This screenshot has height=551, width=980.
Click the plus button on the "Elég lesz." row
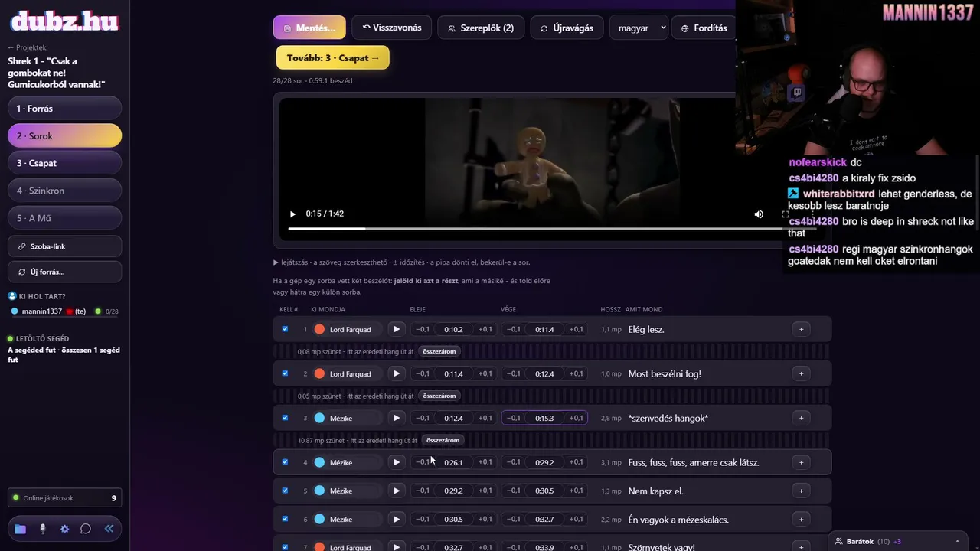[x=801, y=329]
